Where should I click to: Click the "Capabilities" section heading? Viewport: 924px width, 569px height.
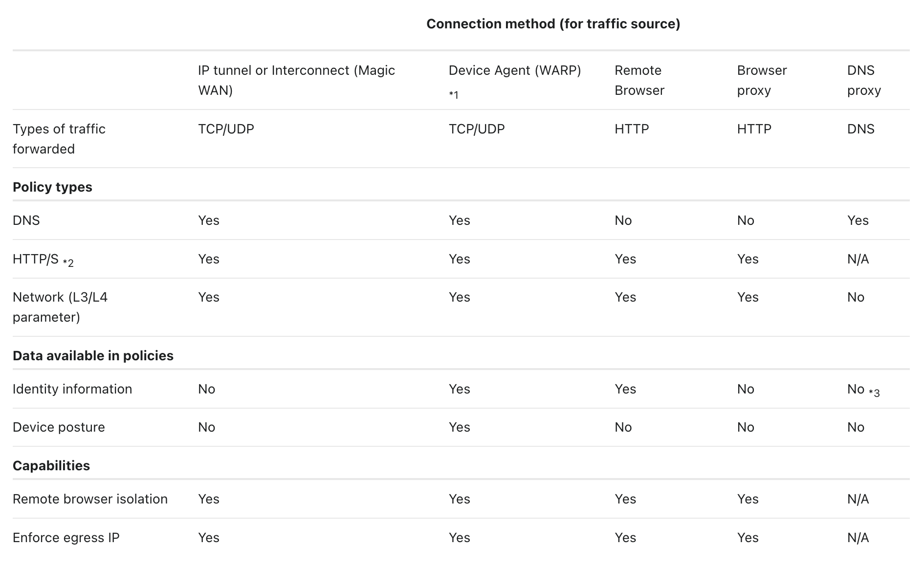coord(51,466)
